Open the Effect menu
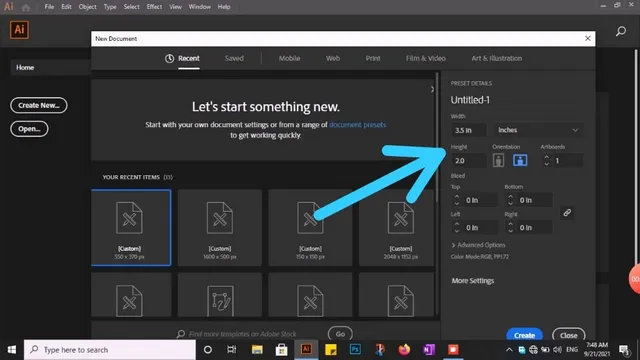 [x=154, y=7]
